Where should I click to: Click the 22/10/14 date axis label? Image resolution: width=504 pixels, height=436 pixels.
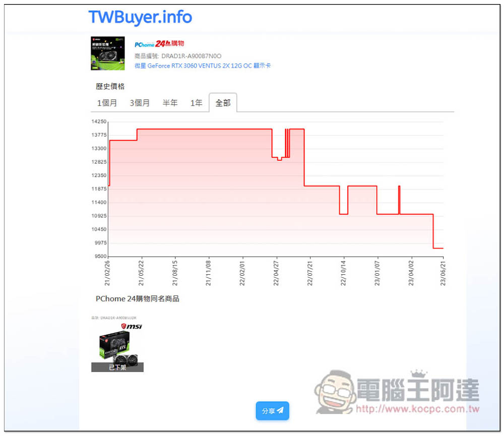(x=343, y=273)
